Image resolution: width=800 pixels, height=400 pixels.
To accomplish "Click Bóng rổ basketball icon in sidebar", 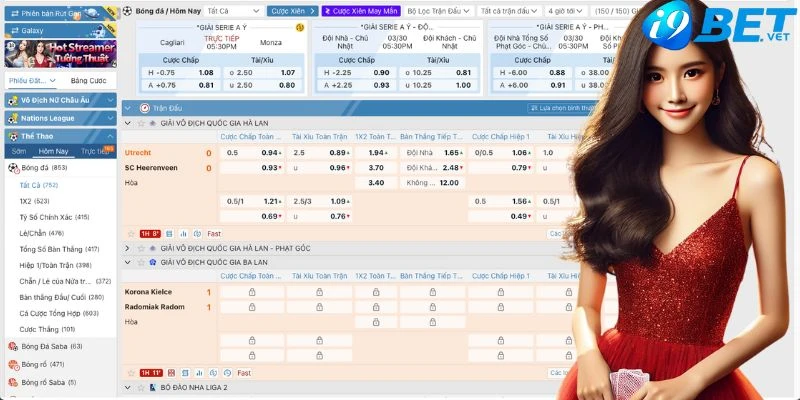I will tap(11, 364).
